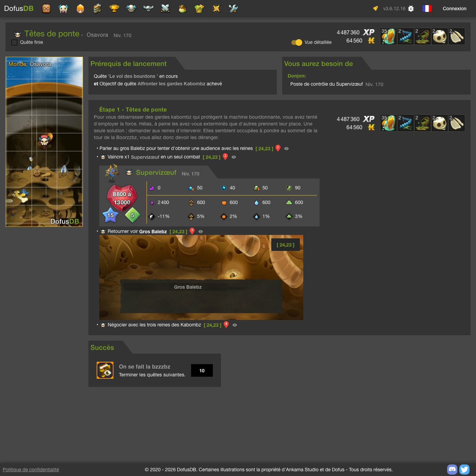Open the Supervizœuf monster card title
The image size is (476, 476).
tap(156, 173)
